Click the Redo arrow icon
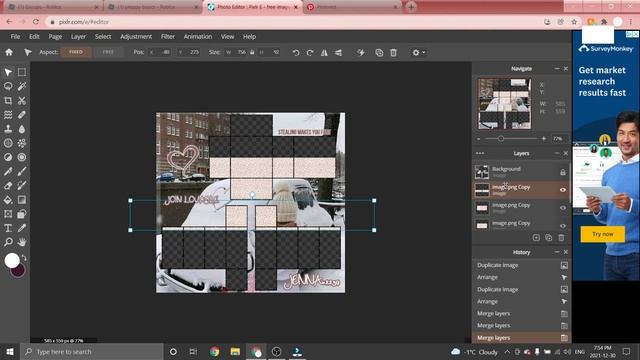The height and width of the screenshot is (360, 640). point(310,53)
